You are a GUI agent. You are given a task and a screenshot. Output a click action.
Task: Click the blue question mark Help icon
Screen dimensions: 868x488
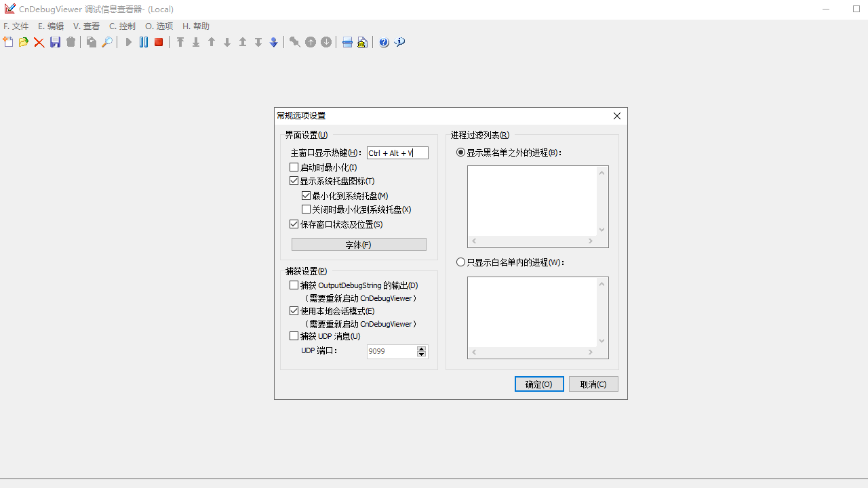coord(384,42)
